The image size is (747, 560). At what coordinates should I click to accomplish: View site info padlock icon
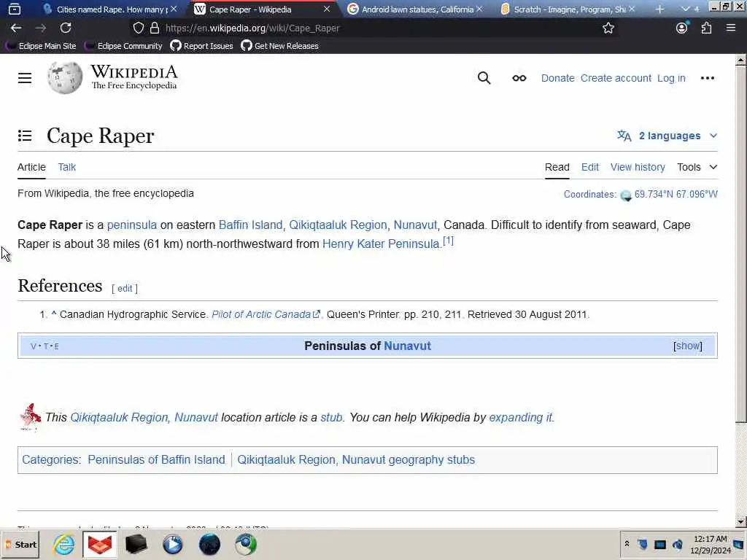[x=155, y=28]
